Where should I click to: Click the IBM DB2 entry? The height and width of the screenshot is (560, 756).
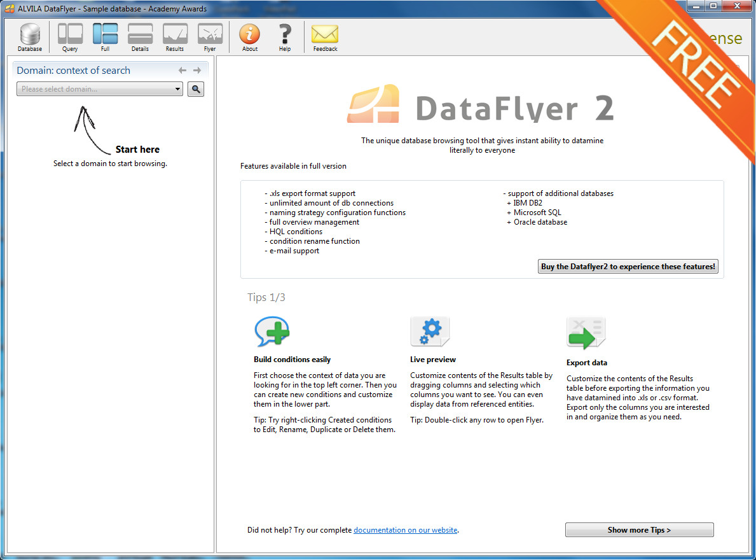click(x=525, y=203)
